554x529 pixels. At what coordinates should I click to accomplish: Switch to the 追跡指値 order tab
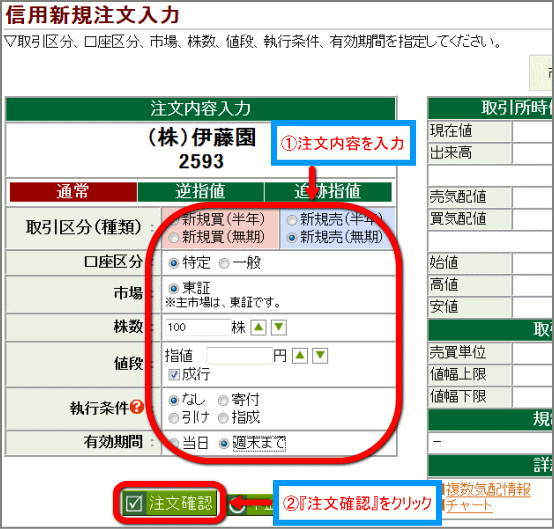point(328,192)
